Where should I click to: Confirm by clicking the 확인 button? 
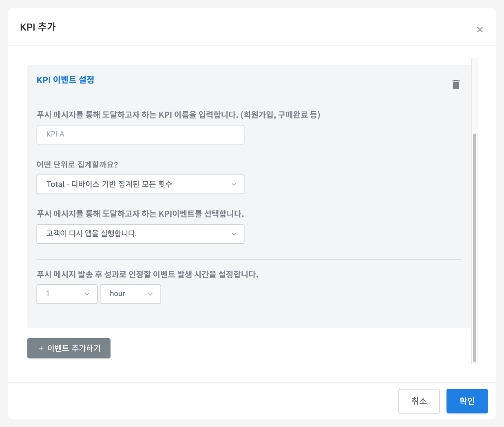pos(467,401)
